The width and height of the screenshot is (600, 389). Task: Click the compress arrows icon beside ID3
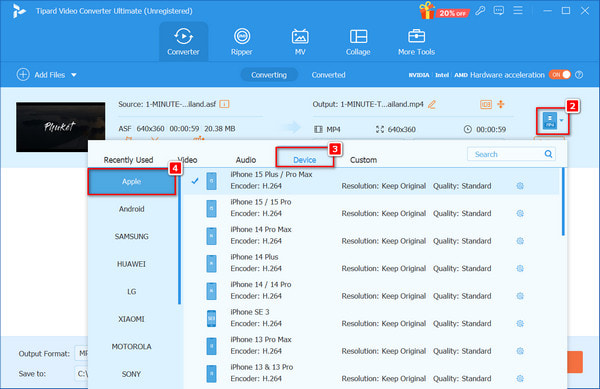(501, 104)
